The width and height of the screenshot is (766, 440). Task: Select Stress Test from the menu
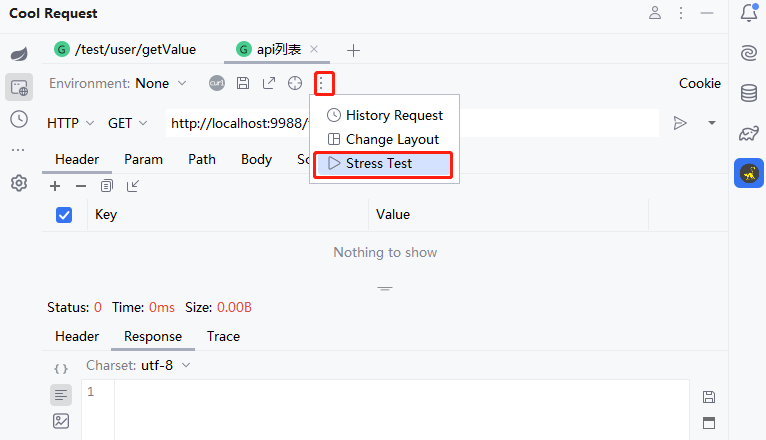(x=379, y=163)
